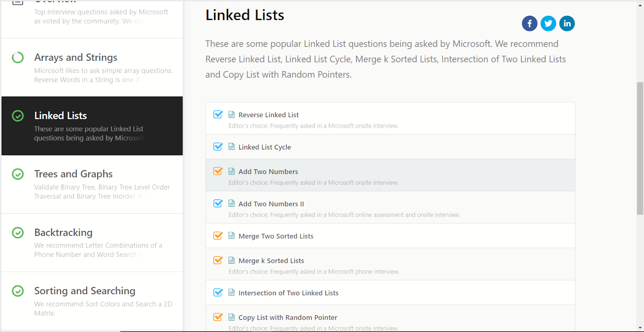Click code file icon beside Reverse Linked List

point(232,115)
